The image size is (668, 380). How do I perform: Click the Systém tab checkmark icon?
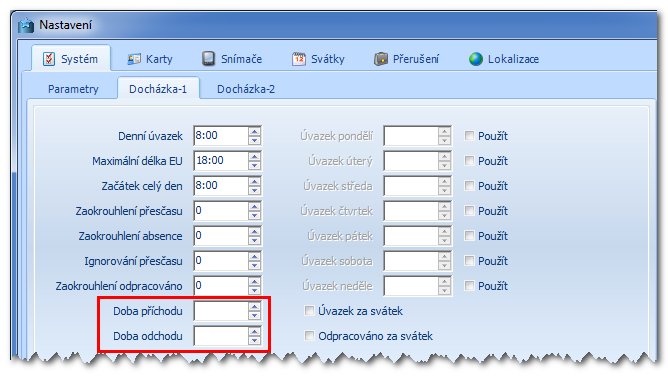pos(49,59)
